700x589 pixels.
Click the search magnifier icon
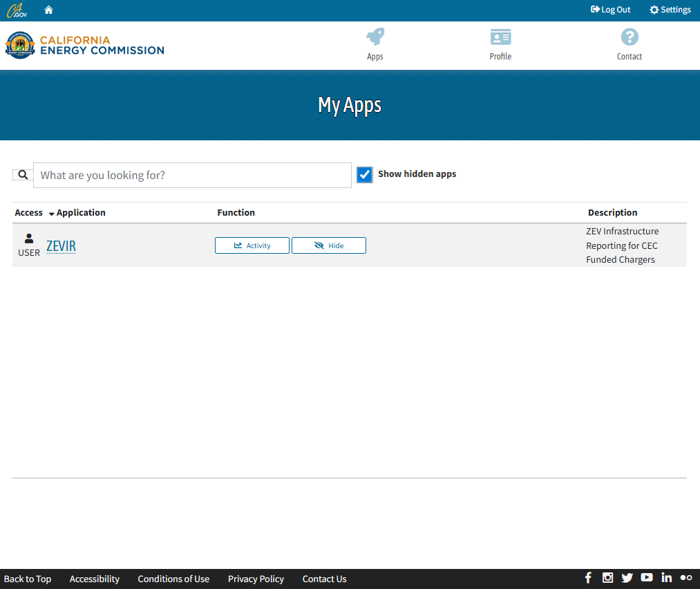coord(22,174)
